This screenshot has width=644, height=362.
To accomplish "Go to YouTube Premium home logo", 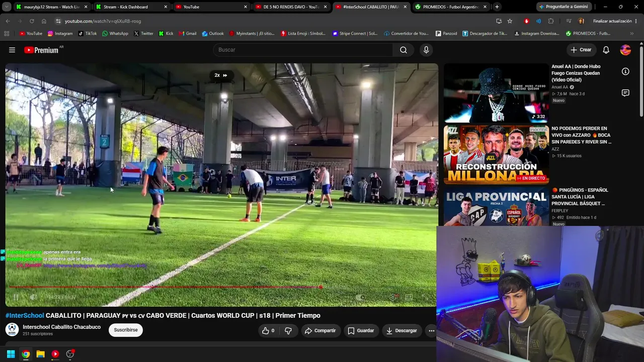I will coord(41,50).
